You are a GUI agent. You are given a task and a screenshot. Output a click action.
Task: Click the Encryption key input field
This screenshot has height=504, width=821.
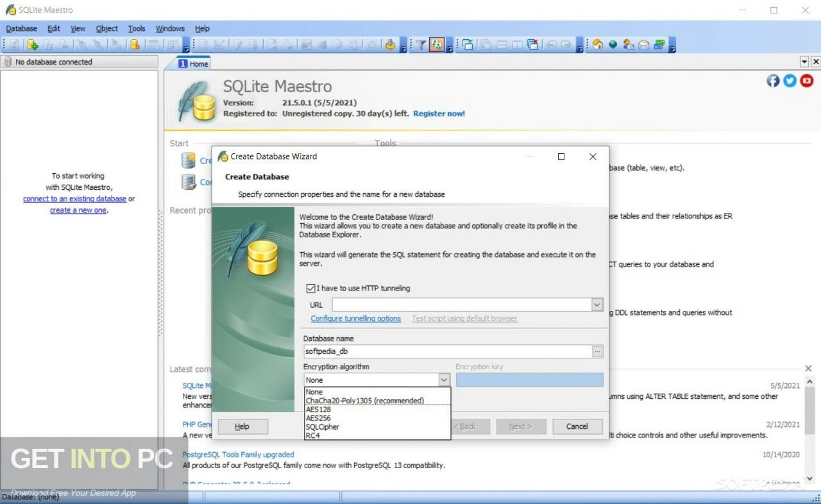pos(530,380)
